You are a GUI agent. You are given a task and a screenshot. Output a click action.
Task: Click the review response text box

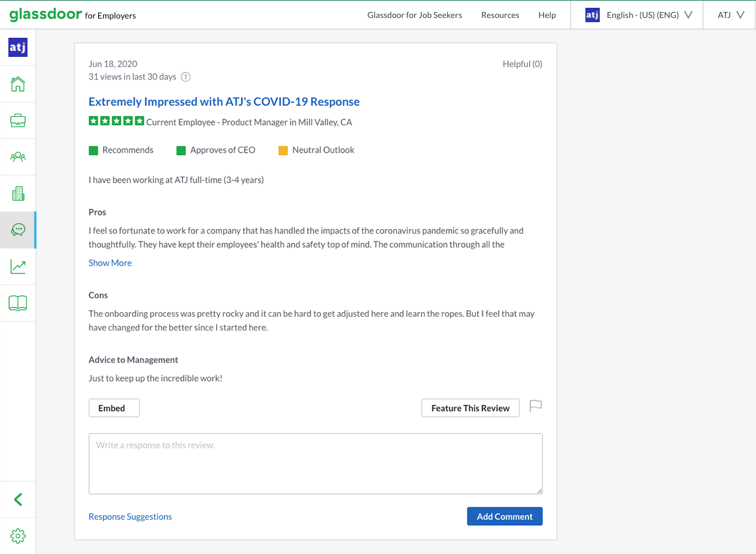(x=315, y=464)
